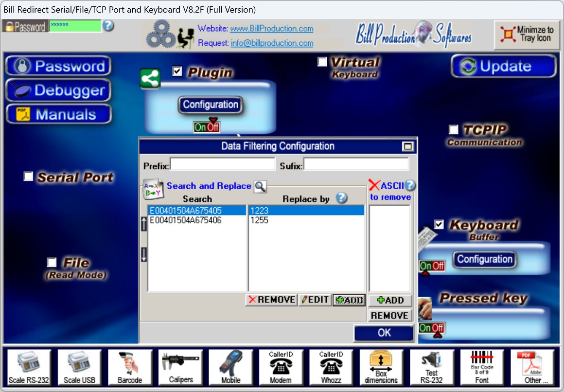Enable the File (Read Mode) checkbox
The width and height of the screenshot is (564, 392).
pyautogui.click(x=52, y=263)
